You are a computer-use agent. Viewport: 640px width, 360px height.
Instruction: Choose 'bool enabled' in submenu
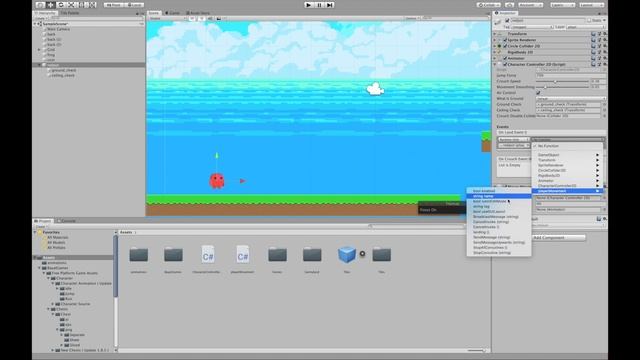click(x=499, y=191)
